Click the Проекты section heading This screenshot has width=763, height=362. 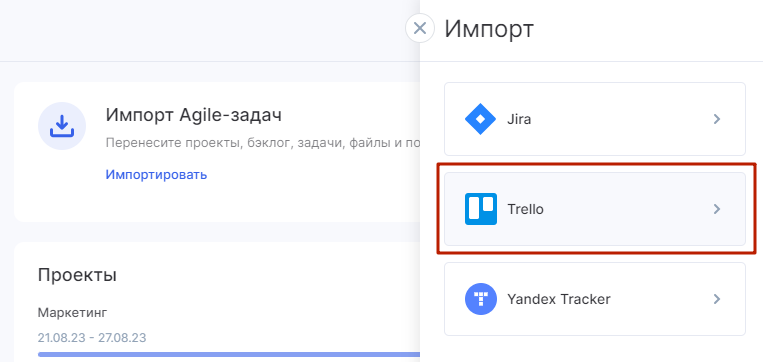click(x=77, y=275)
